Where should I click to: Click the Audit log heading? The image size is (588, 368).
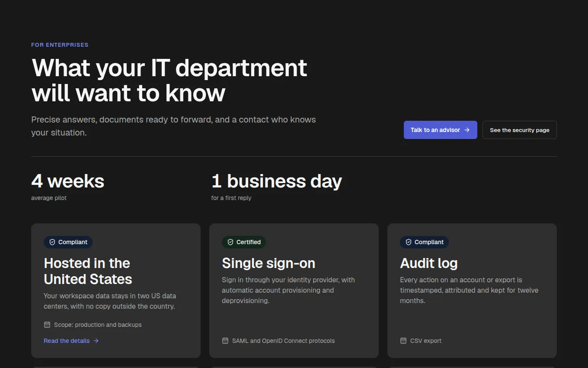pos(429,263)
